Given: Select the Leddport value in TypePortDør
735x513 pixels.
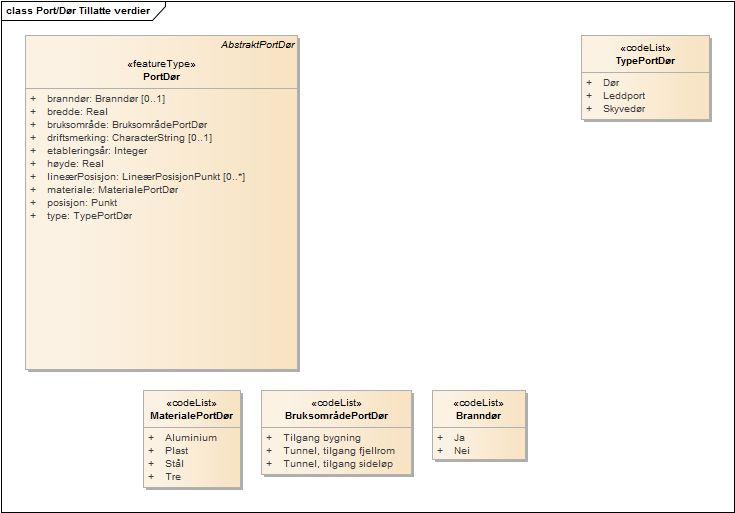Looking at the screenshot, I should (x=624, y=96).
